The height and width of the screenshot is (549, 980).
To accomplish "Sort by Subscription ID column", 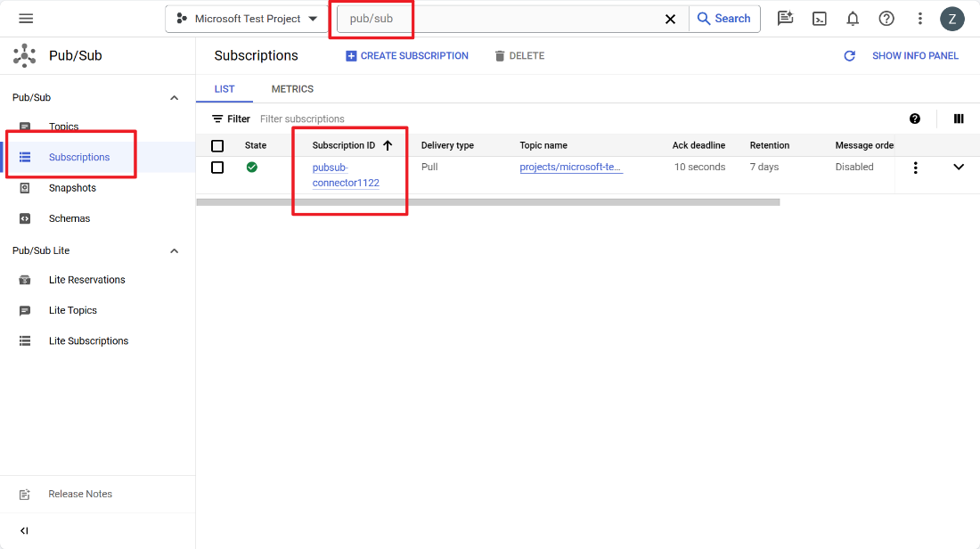I will pos(344,145).
